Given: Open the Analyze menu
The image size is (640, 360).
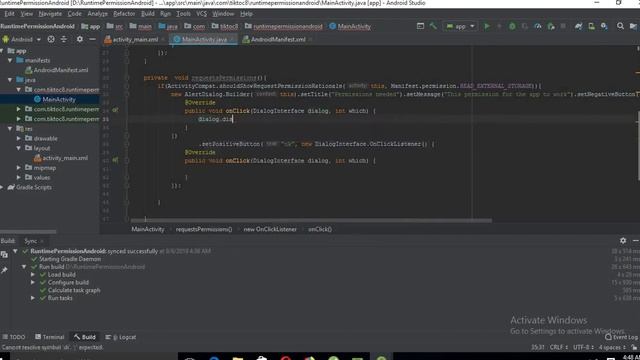Looking at the screenshot, I should [97, 14].
